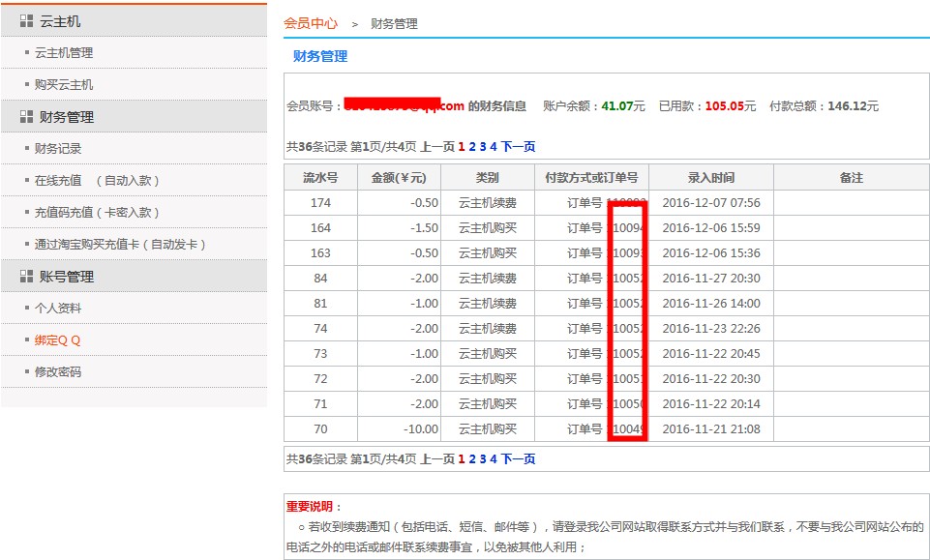The width and height of the screenshot is (930, 560).
Task: Click 通过淘宝购买充值卡 sidebar link
Action: click(x=121, y=245)
